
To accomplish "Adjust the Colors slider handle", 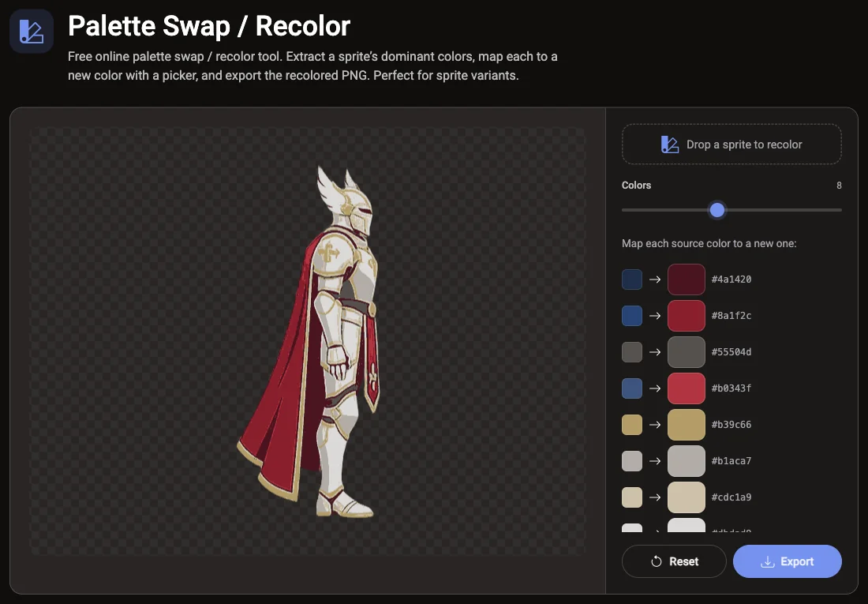I will click(716, 210).
